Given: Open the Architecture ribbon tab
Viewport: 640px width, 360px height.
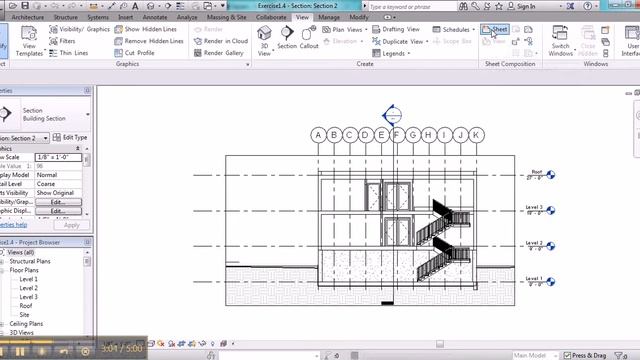Looking at the screenshot, I should tap(27, 18).
